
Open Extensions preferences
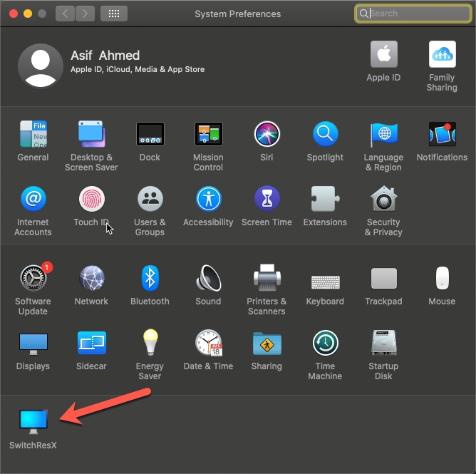325,199
